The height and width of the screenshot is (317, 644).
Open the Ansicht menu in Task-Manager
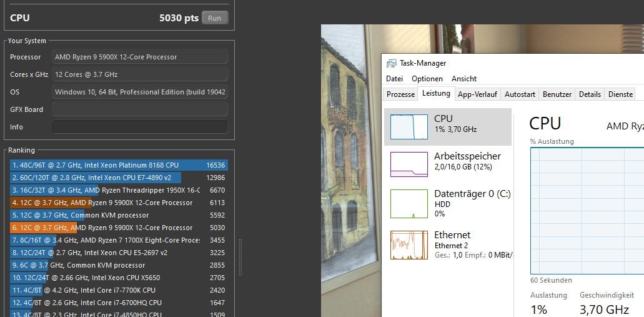(x=464, y=79)
